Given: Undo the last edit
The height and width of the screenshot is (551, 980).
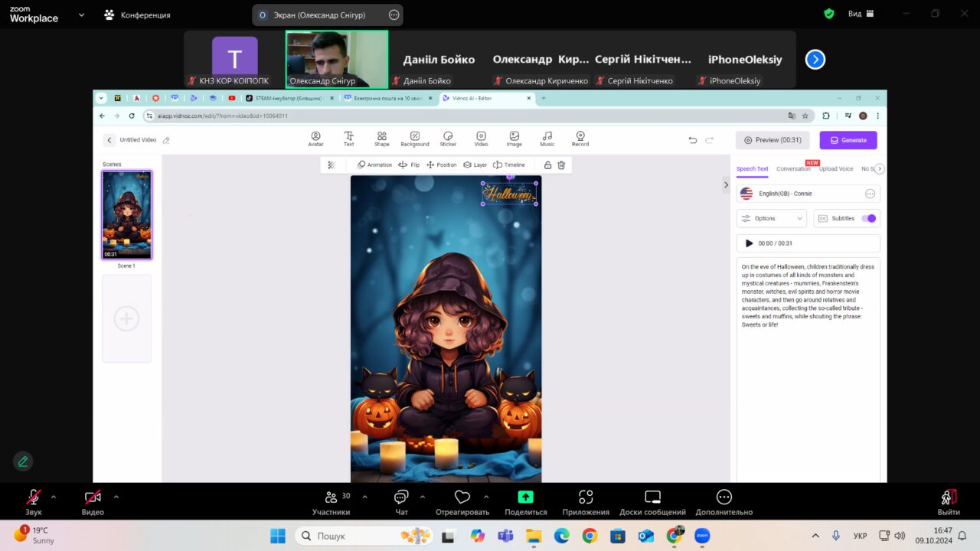Looking at the screenshot, I should point(692,140).
